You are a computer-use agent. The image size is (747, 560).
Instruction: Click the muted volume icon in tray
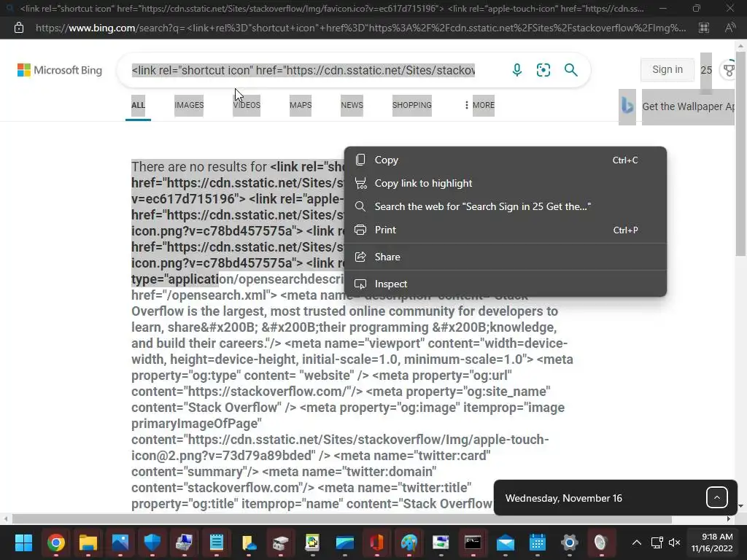(x=674, y=542)
